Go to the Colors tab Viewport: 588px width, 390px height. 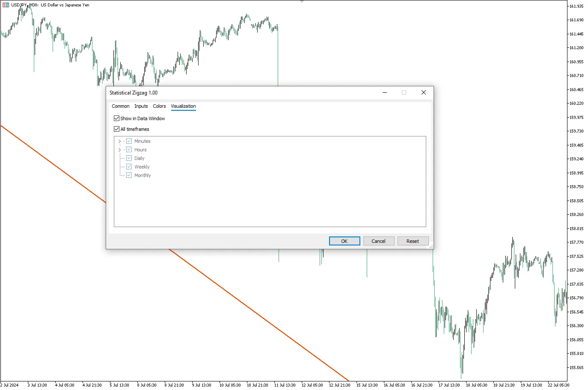[x=159, y=106]
